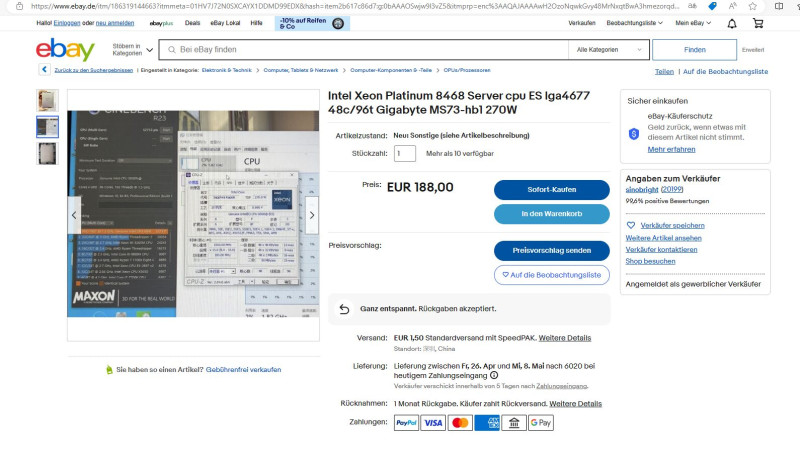Image resolution: width=800 pixels, height=457 pixels.
Task: Show previous product image arrow
Action: [x=74, y=215]
